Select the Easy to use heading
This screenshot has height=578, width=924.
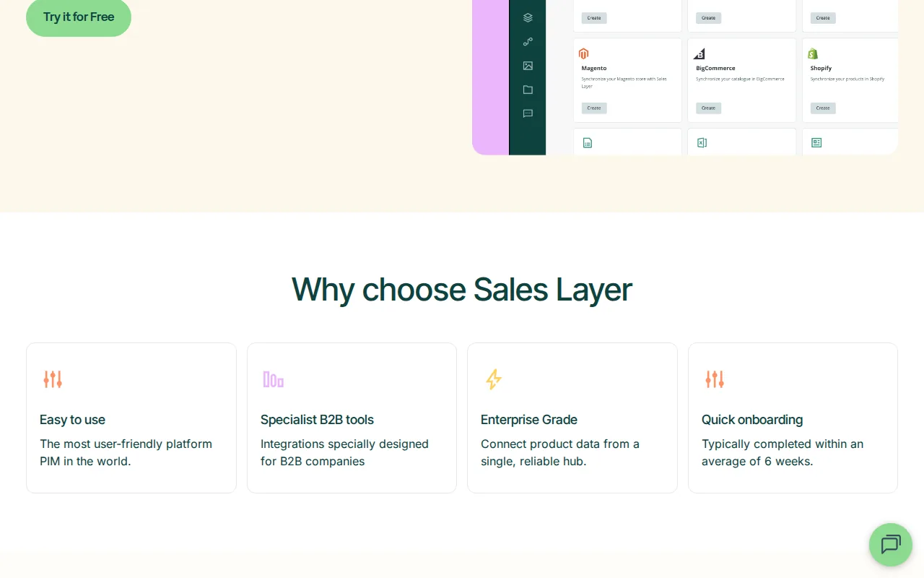pos(72,420)
